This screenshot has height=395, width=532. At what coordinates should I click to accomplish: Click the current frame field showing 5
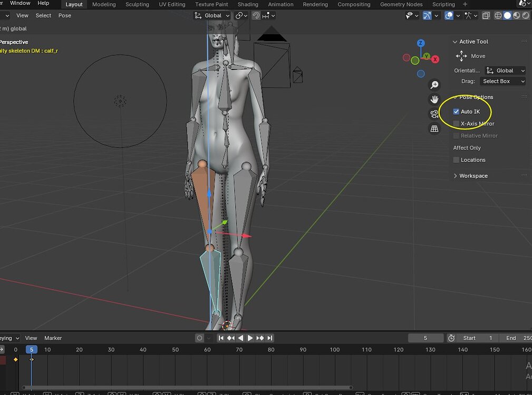(425, 338)
